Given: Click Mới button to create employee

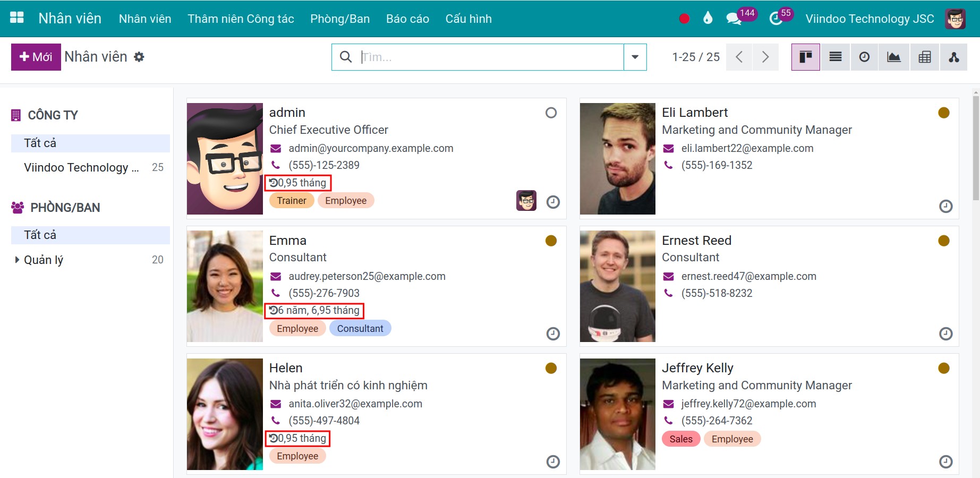Looking at the screenshot, I should (36, 57).
